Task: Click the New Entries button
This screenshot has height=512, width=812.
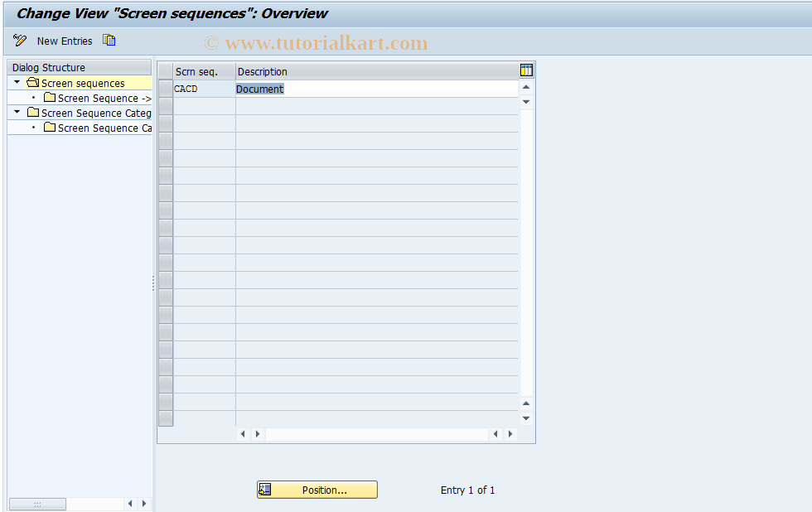Action: tap(65, 41)
